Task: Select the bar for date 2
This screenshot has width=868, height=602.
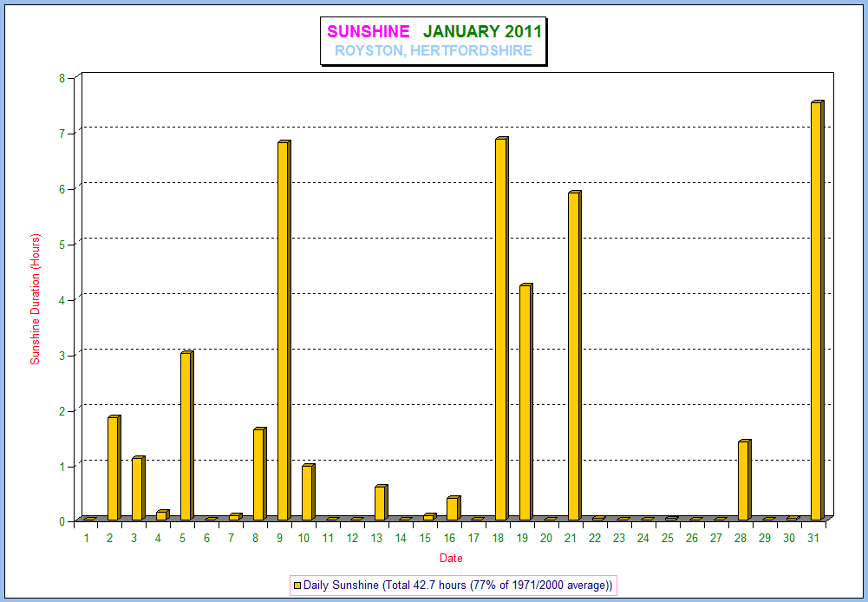Action: [x=114, y=468]
